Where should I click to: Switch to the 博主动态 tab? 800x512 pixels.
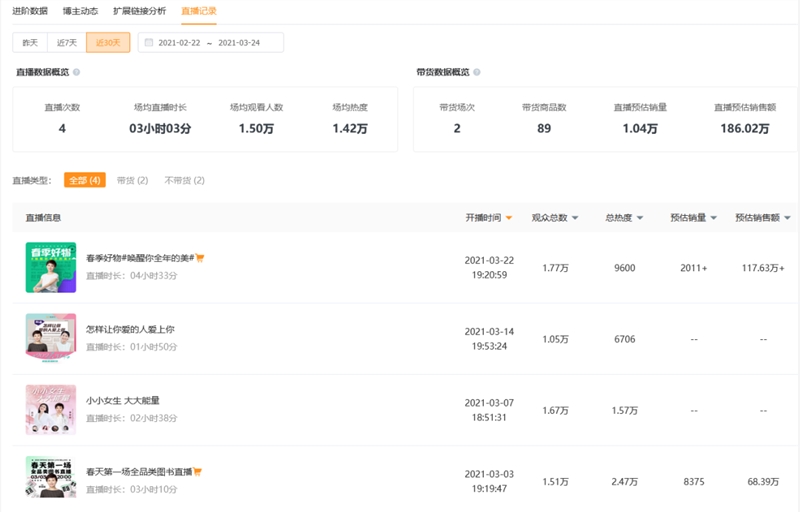point(80,11)
